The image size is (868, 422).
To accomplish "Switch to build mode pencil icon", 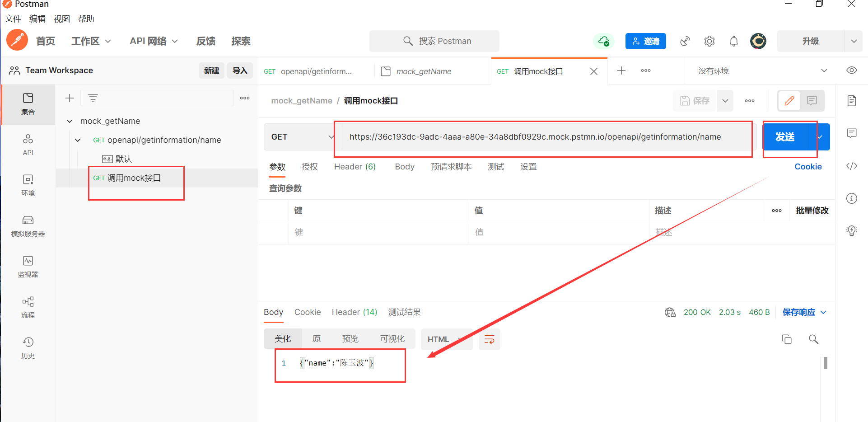I will point(789,101).
